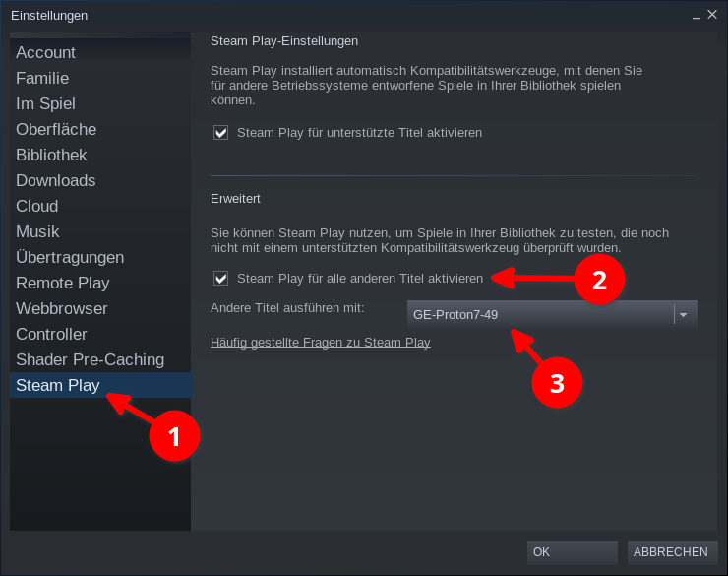This screenshot has height=576, width=728.
Task: Open Remote Play settings
Action: [x=62, y=283]
